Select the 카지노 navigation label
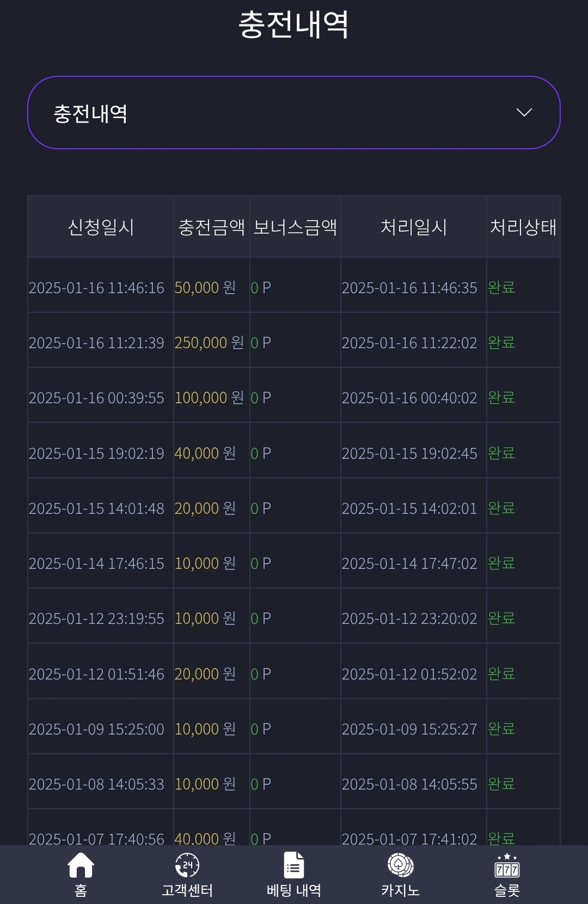The height and width of the screenshot is (904, 588). (400, 890)
